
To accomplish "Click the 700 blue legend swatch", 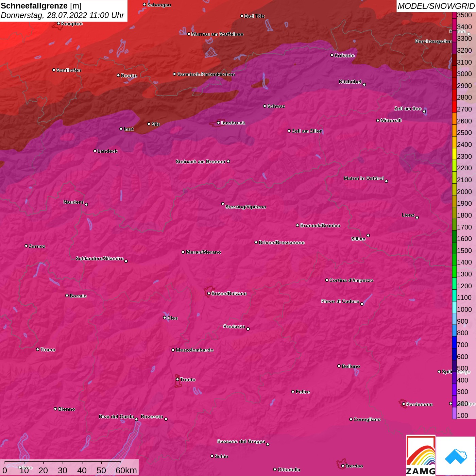I will coord(454,342).
